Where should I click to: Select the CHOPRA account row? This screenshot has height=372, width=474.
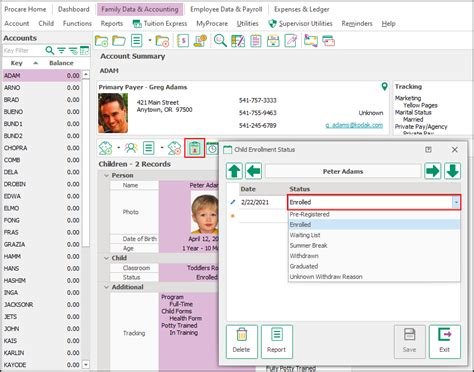pos(42,148)
